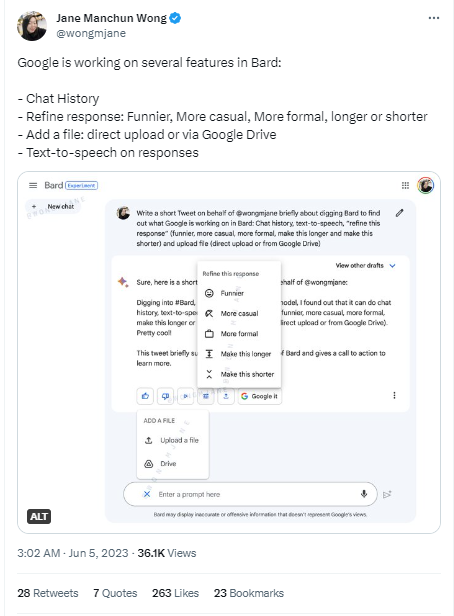Click the Enter a prompt here field
Image resolution: width=454 pixels, height=616 pixels.
point(250,494)
